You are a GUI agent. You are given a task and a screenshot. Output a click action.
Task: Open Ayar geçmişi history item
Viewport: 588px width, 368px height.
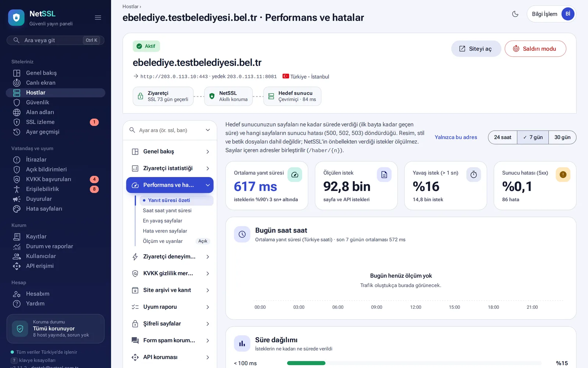click(x=55, y=132)
